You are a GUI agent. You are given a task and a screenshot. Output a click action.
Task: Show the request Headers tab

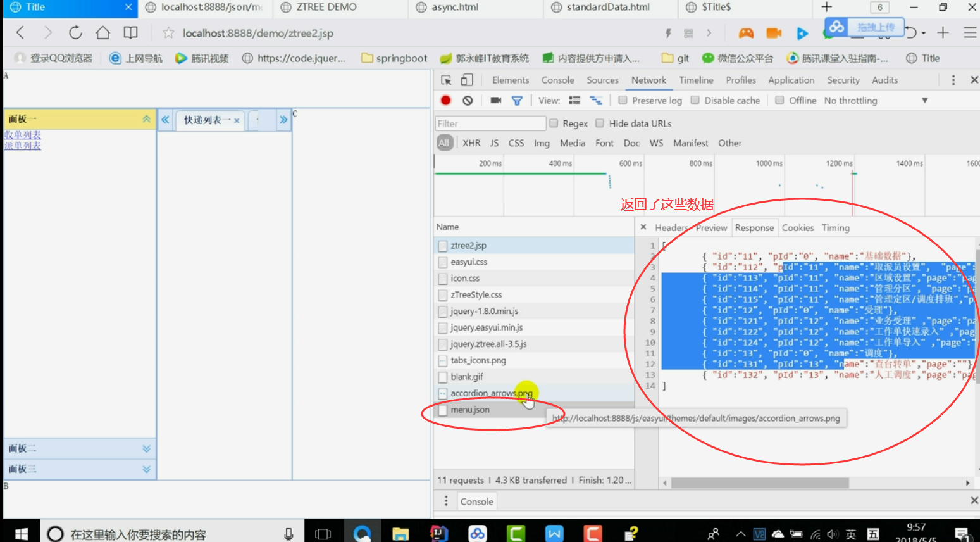[x=671, y=228]
